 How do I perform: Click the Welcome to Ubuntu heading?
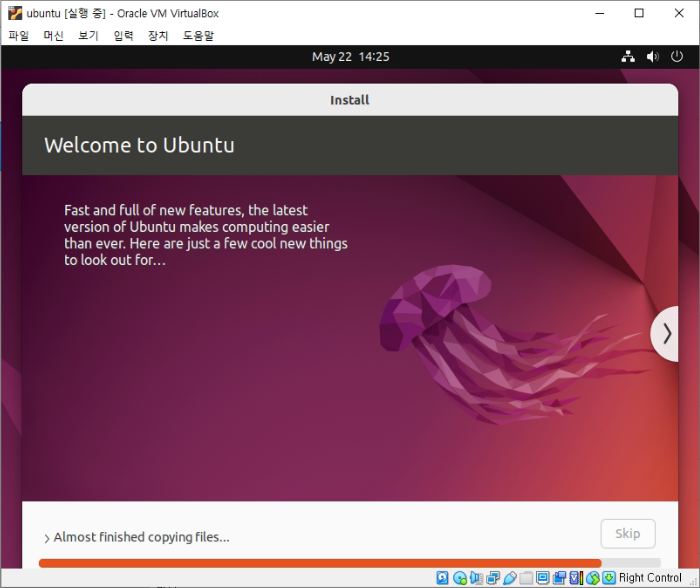[x=139, y=145]
